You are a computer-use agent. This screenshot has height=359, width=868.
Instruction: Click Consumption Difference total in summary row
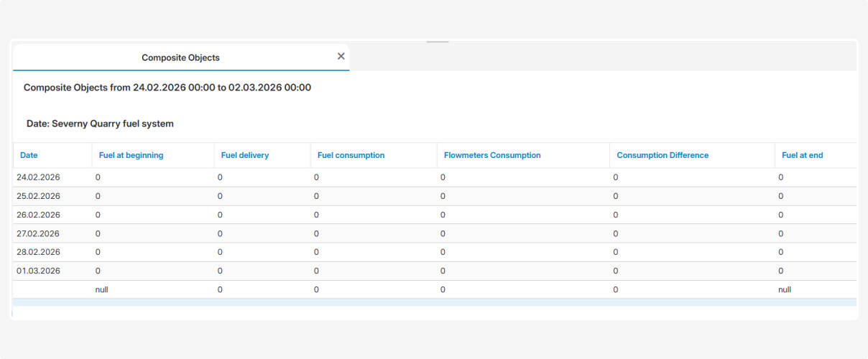(616, 289)
